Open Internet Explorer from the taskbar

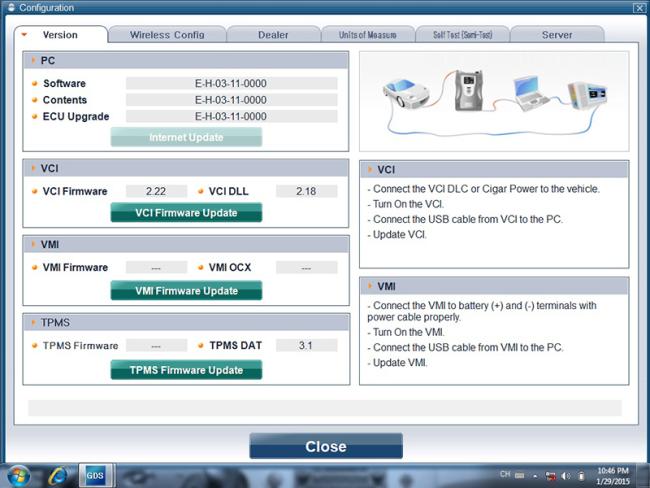click(x=58, y=475)
